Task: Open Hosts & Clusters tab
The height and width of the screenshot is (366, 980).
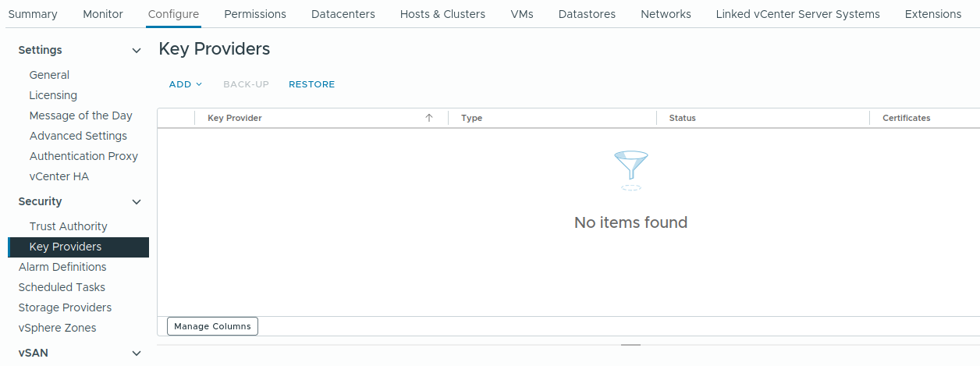Action: [x=442, y=14]
